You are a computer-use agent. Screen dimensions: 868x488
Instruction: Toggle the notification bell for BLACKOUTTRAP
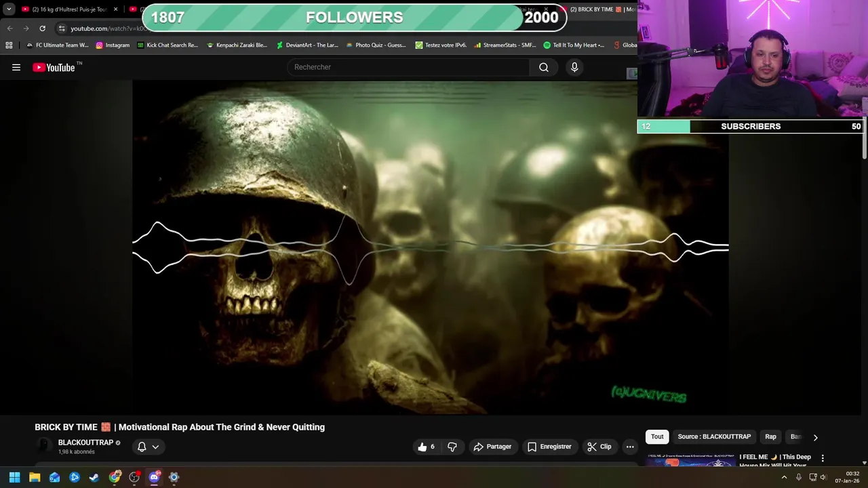pos(142,447)
